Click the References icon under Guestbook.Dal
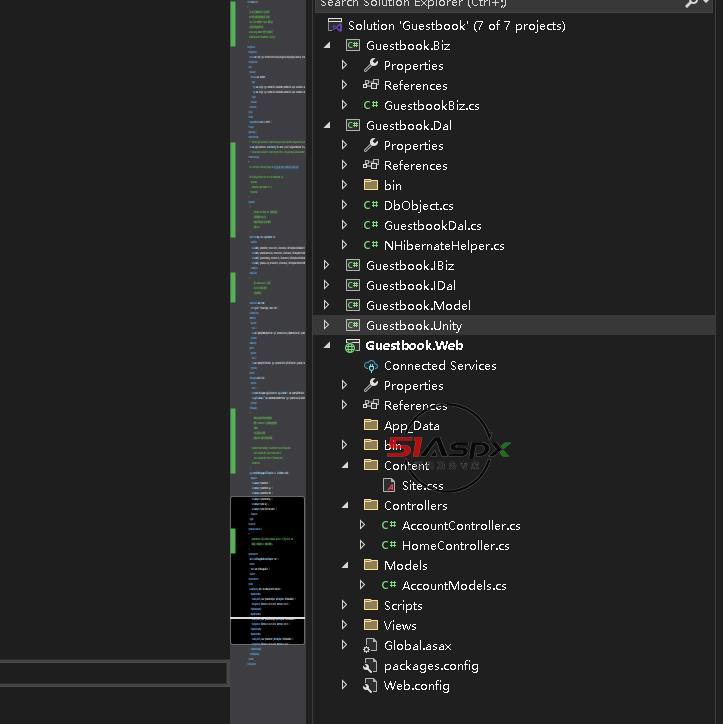The width and height of the screenshot is (723, 724). pyautogui.click(x=371, y=165)
